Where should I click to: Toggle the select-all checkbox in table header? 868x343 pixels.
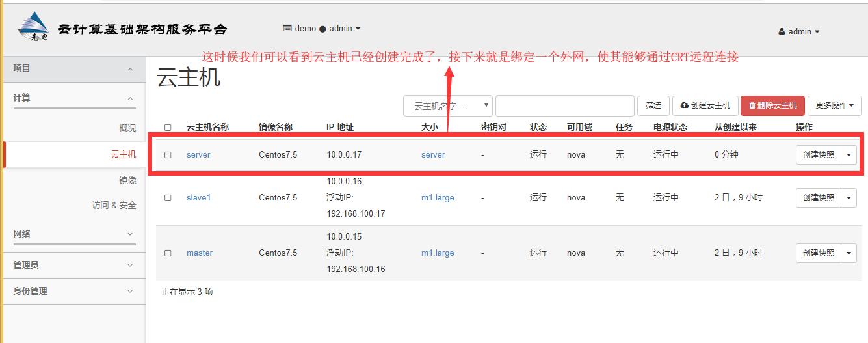pos(168,128)
